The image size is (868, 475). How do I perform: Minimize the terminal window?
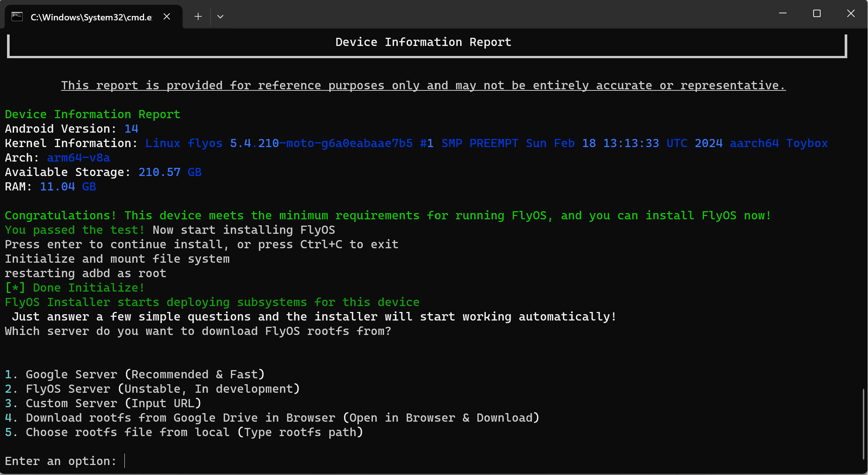[x=783, y=14]
